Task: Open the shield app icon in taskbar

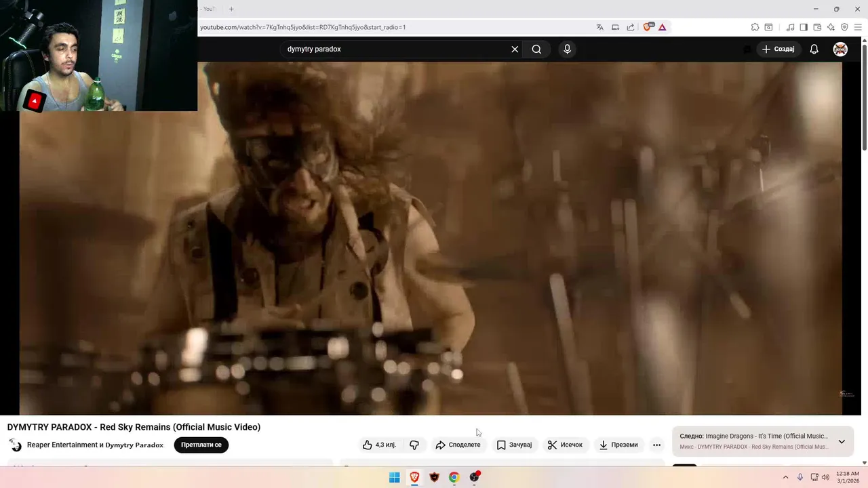Action: click(x=435, y=477)
